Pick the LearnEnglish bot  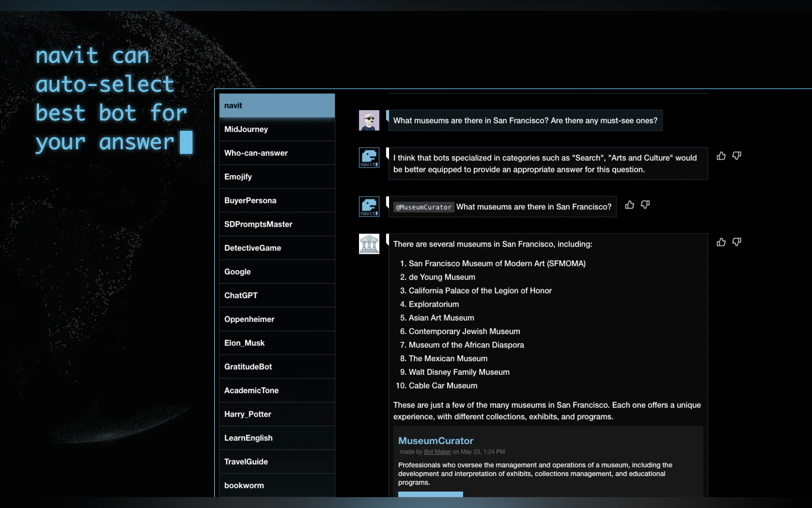(x=277, y=438)
